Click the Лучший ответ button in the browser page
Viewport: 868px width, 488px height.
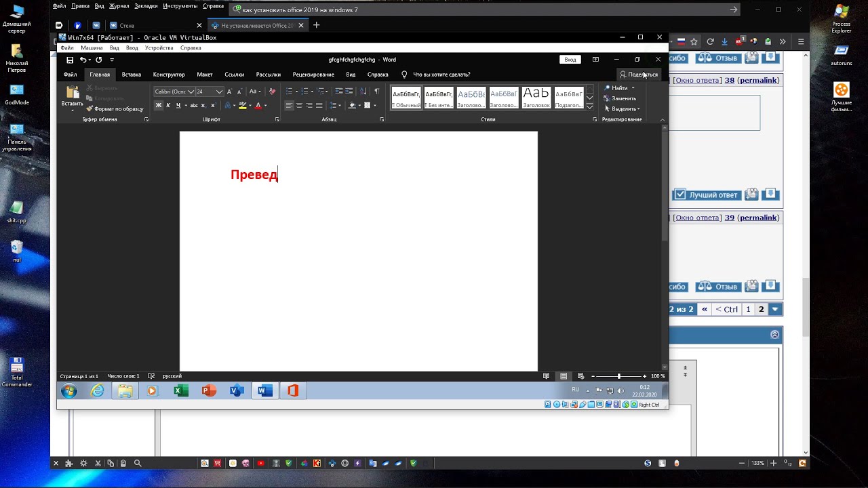click(x=707, y=195)
